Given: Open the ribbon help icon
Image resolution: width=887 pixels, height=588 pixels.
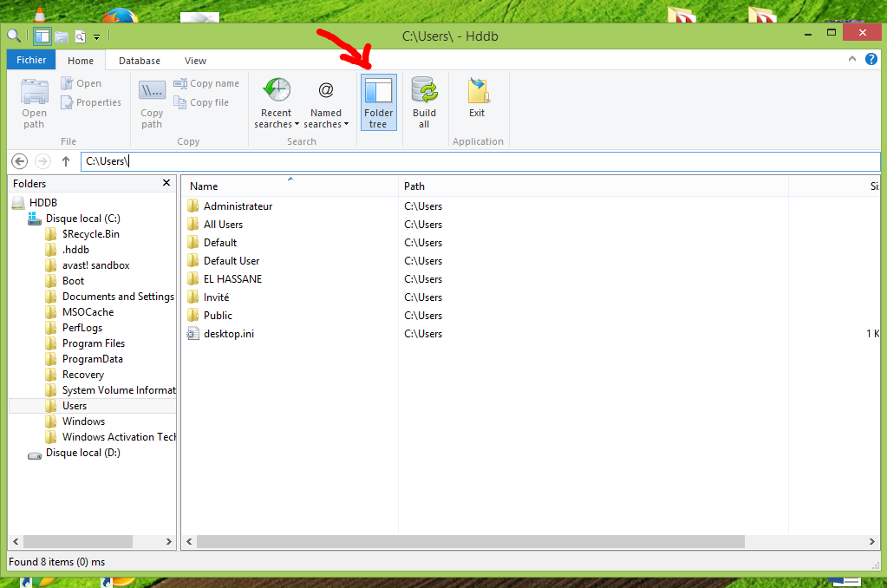Looking at the screenshot, I should (871, 59).
